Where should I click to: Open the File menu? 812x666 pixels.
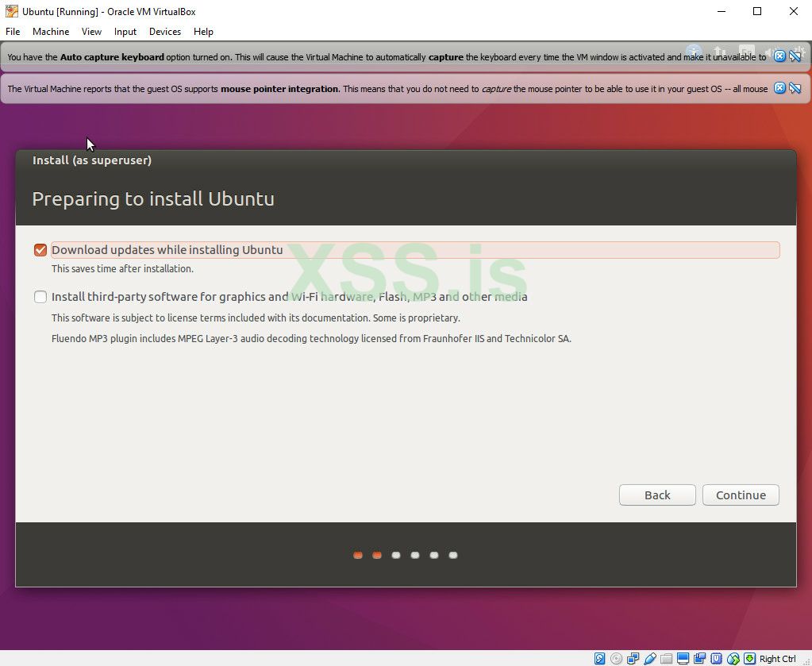point(13,32)
